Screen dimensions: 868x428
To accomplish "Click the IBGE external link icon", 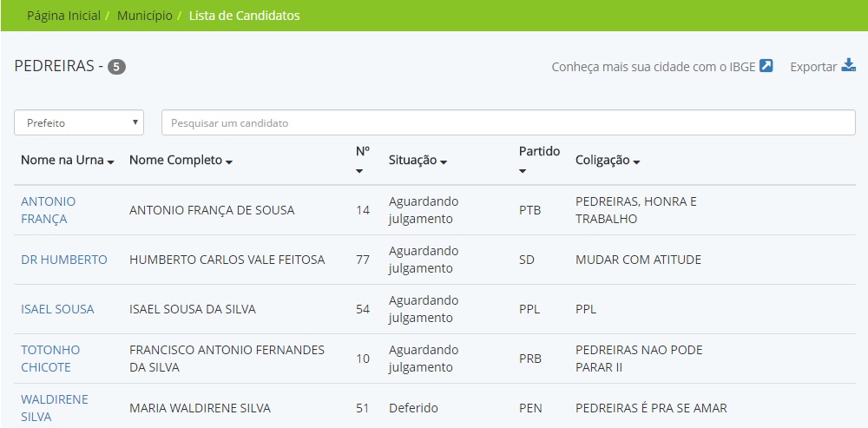I will point(766,66).
